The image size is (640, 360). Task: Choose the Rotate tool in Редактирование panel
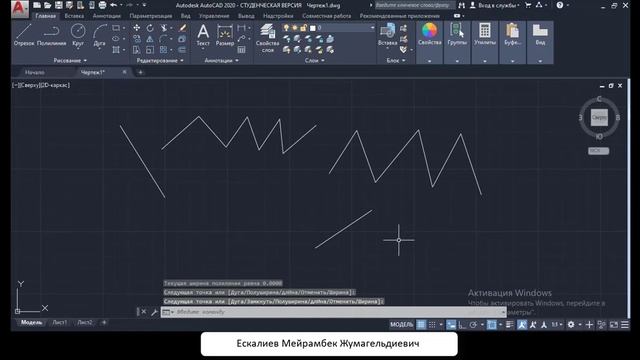pyautogui.click(x=150, y=28)
